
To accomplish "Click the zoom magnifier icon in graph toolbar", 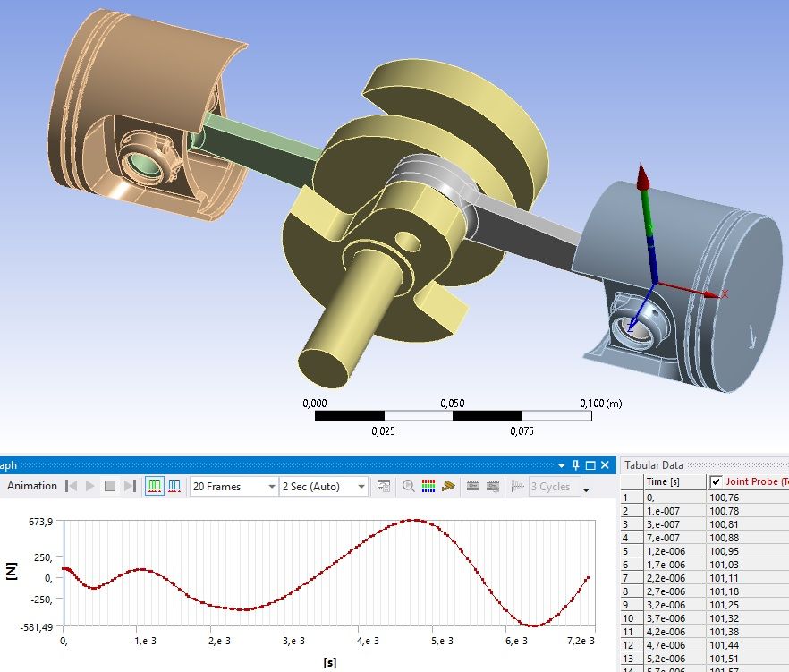I will click(x=409, y=486).
